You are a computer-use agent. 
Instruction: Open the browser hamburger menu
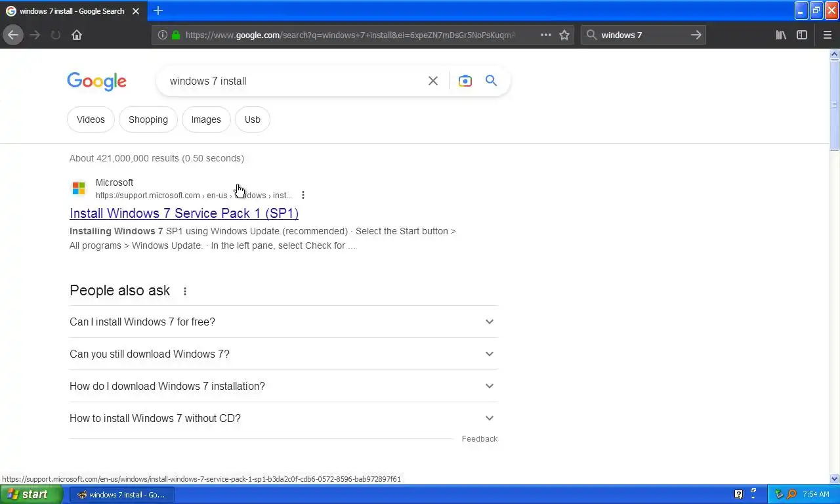click(827, 35)
